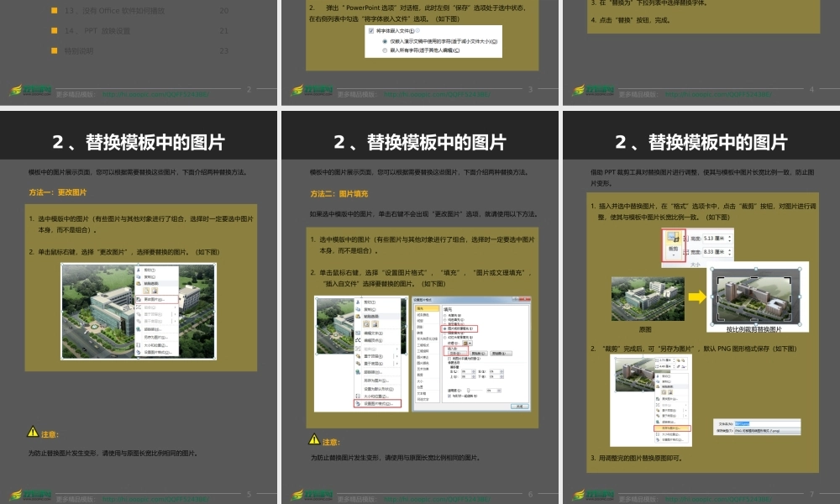840x504 pixels.
Task: Open the texture dropdown in the fill dialog
Action: coord(468,344)
